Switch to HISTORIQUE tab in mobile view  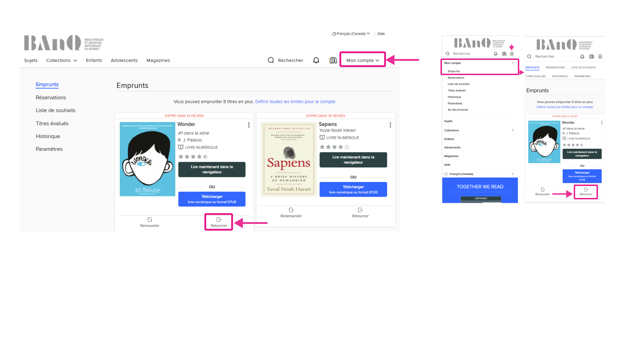coord(560,76)
